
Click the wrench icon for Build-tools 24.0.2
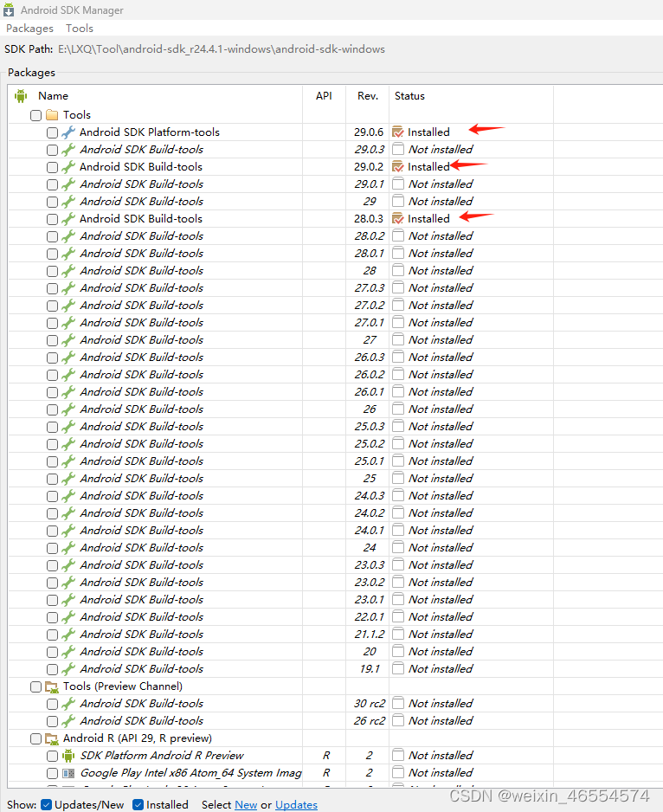coord(68,513)
